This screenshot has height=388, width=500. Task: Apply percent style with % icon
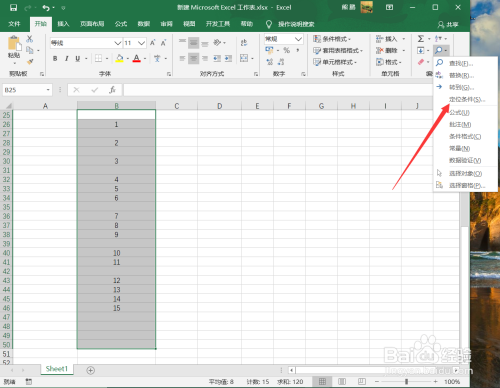pyautogui.click(x=287, y=50)
